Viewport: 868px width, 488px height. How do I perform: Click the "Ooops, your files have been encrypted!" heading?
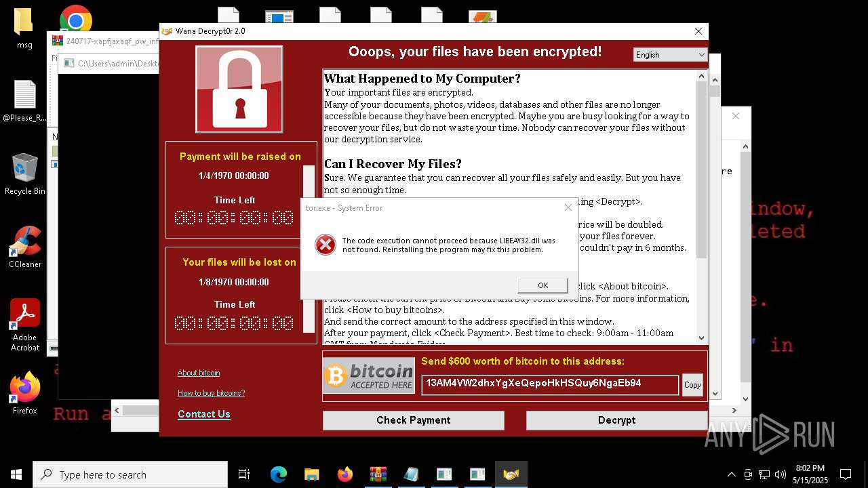coord(475,52)
